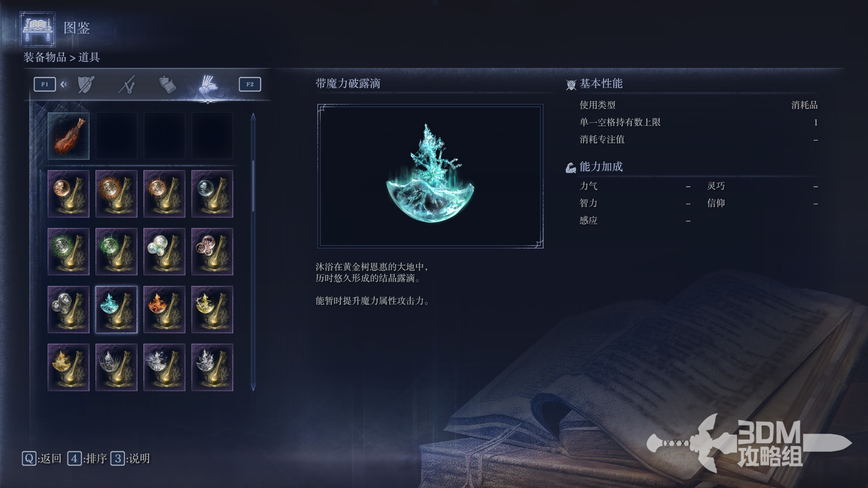Image resolution: width=868 pixels, height=488 pixels.
Task: Open the 排序 sort option
Action: (x=87, y=459)
